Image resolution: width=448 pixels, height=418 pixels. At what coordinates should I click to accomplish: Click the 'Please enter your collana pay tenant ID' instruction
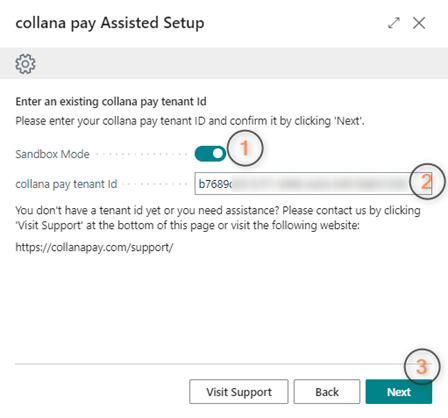pyautogui.click(x=190, y=121)
